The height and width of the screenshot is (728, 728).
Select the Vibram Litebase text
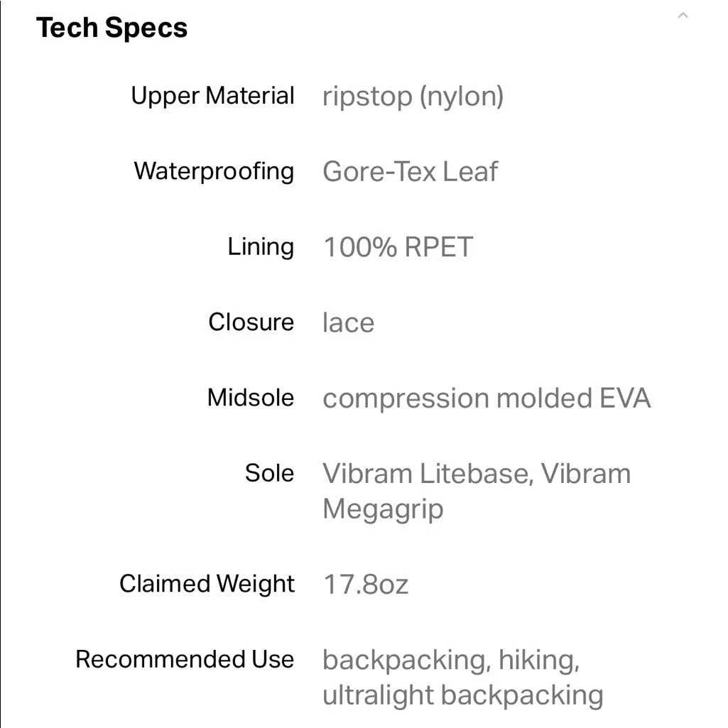[425, 474]
